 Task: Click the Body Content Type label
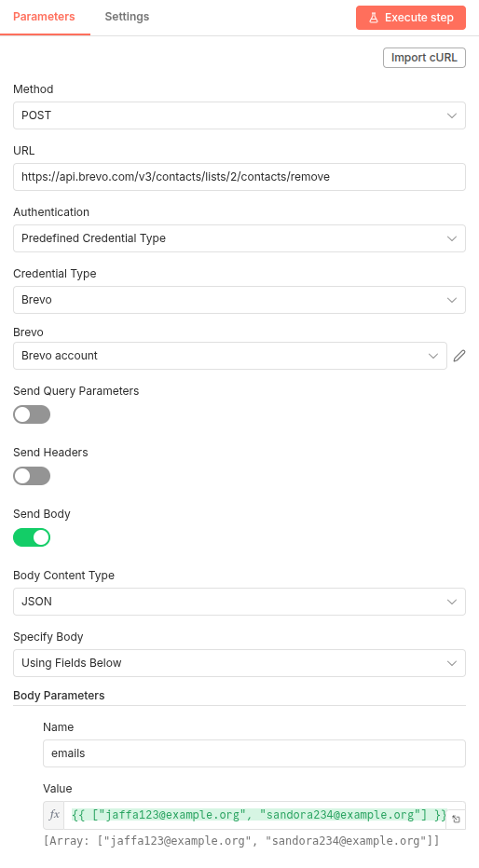63,576
